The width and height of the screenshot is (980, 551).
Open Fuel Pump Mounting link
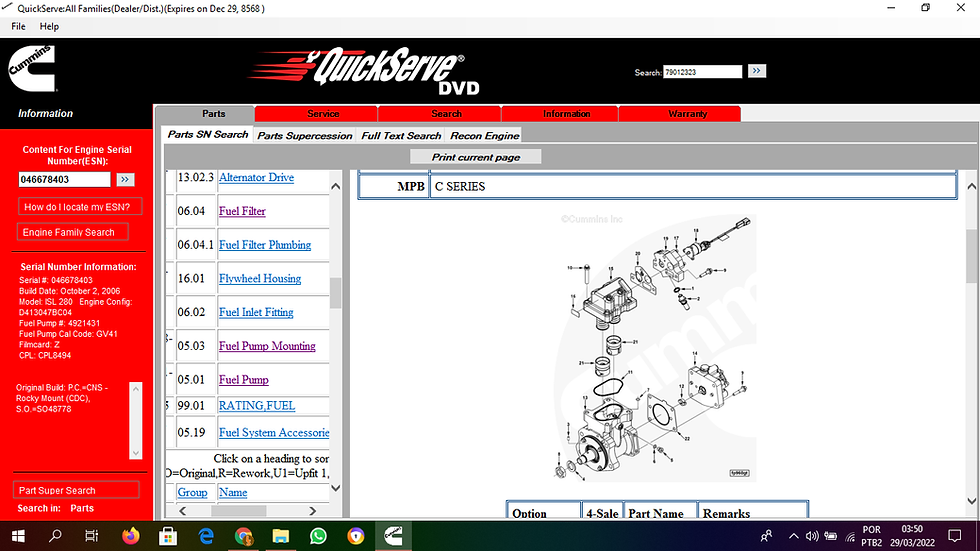(267, 346)
